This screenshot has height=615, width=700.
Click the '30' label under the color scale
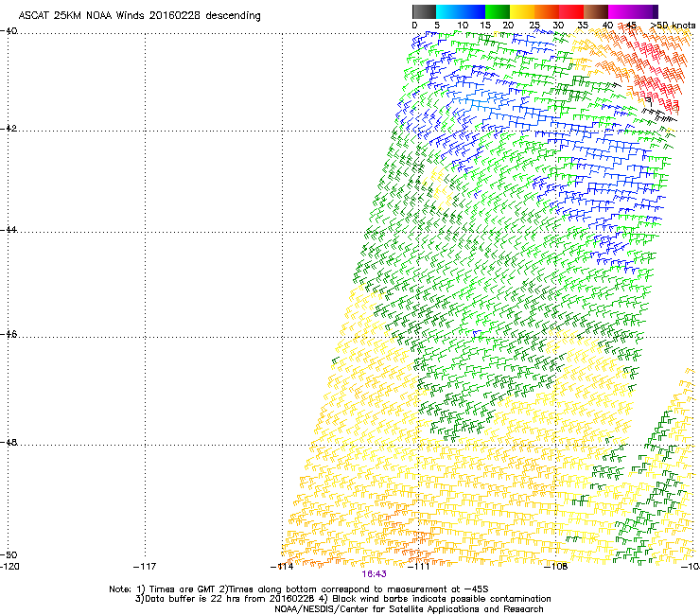[x=558, y=26]
